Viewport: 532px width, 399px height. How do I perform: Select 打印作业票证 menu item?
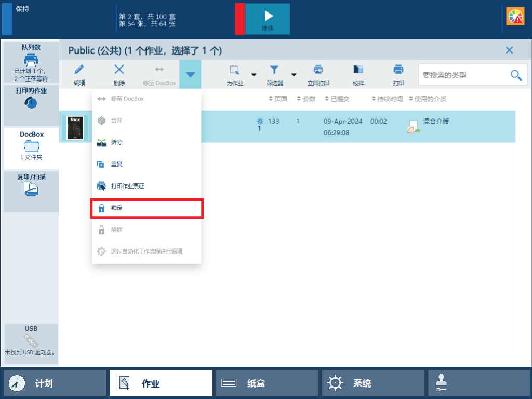[x=147, y=186]
